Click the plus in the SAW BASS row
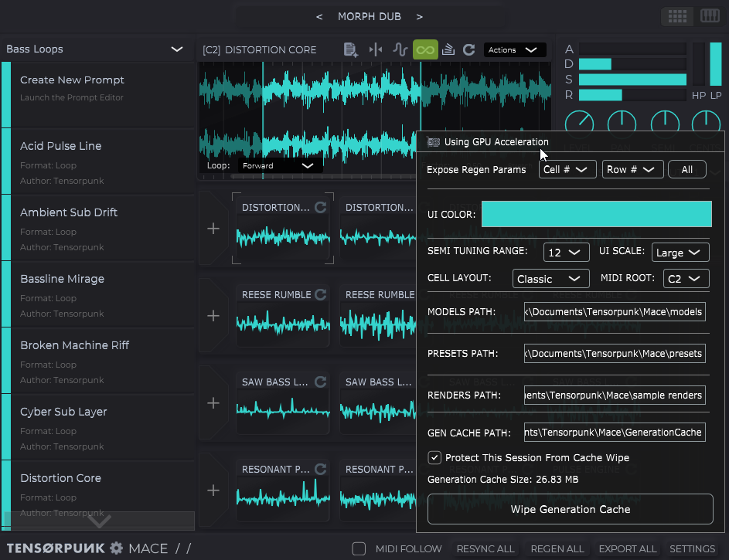729x560 pixels. (x=213, y=403)
